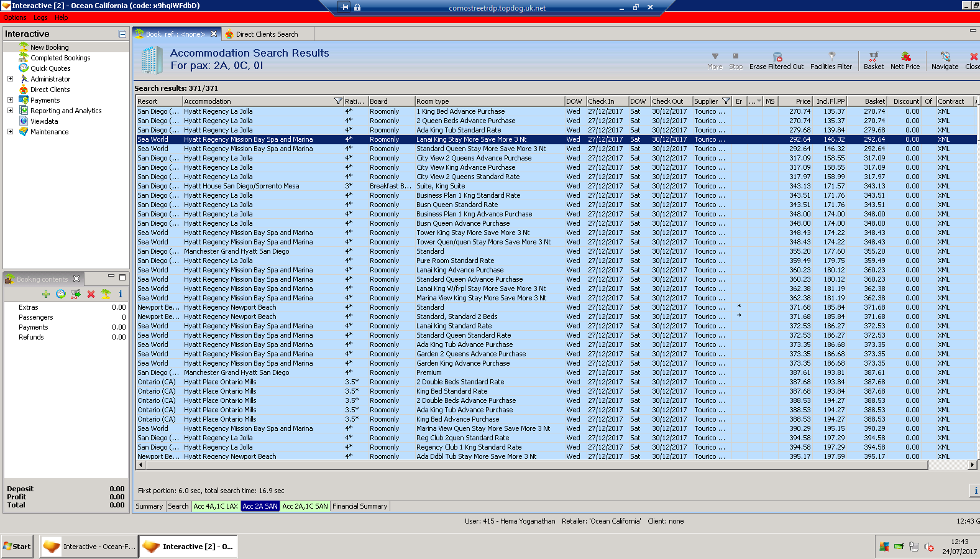Screen dimensions: 980x559
Task: Click the green plus add icon
Action: (x=45, y=294)
